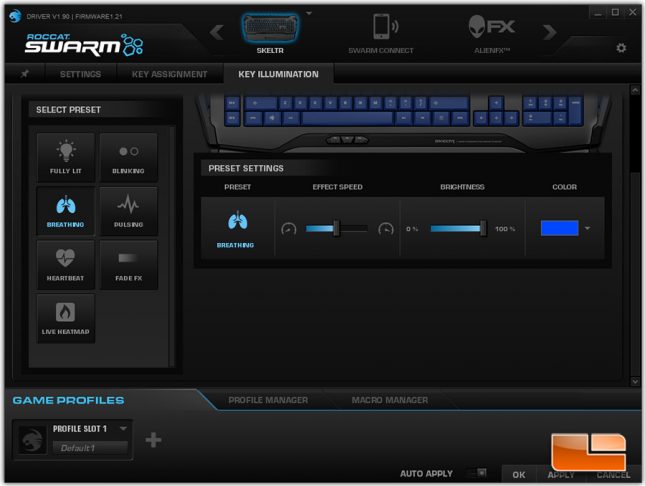This screenshot has width=645, height=486.
Task: Open the blue color swatch
Action: pyautogui.click(x=559, y=228)
